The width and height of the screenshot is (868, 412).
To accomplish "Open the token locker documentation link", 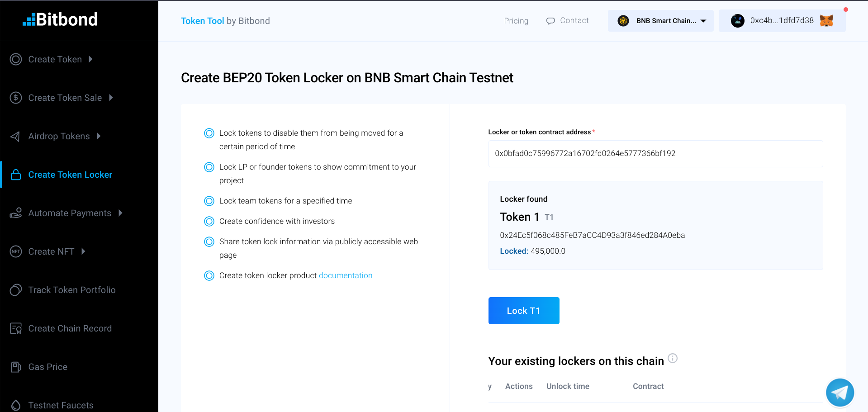I will click(x=346, y=275).
